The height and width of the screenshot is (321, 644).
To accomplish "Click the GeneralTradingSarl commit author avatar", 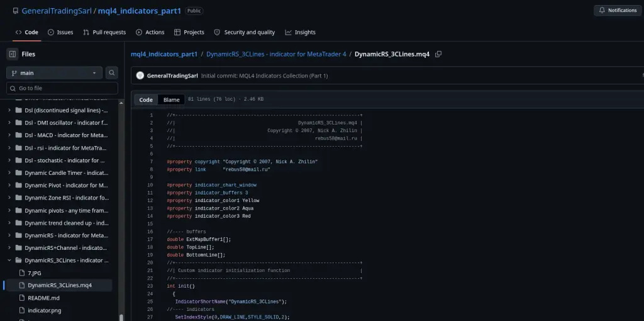I will [x=140, y=76].
